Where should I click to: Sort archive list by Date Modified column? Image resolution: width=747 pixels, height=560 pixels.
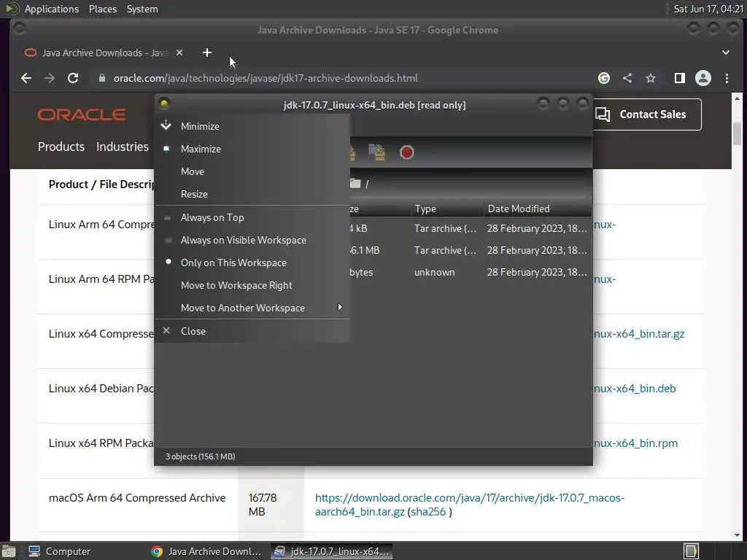[538, 209]
